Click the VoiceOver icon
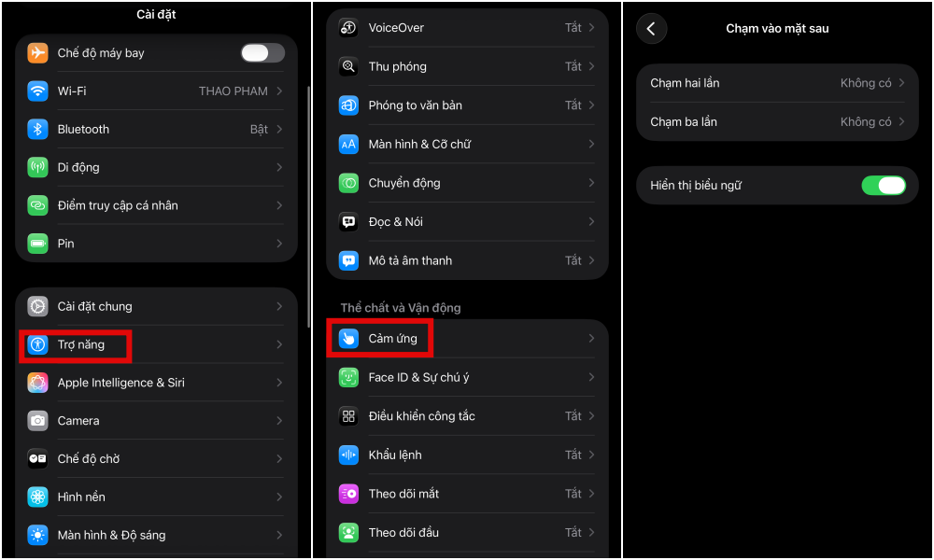 348,27
